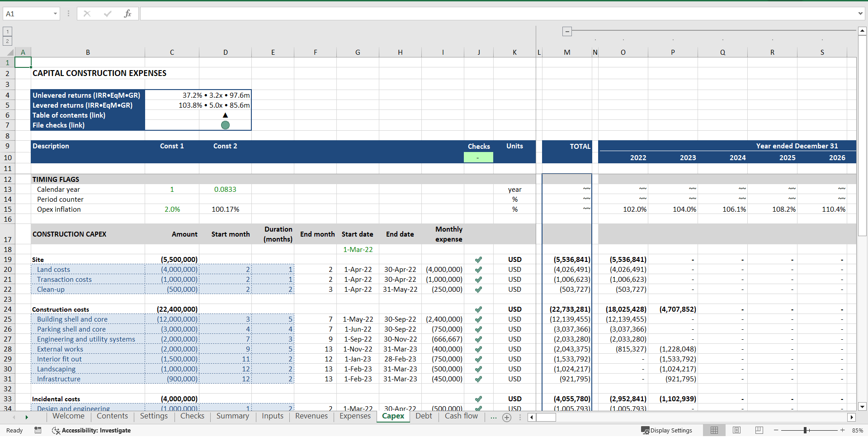This screenshot has height=437, width=868.
Task: Click horizontal scrollbar right arrow
Action: (x=852, y=418)
